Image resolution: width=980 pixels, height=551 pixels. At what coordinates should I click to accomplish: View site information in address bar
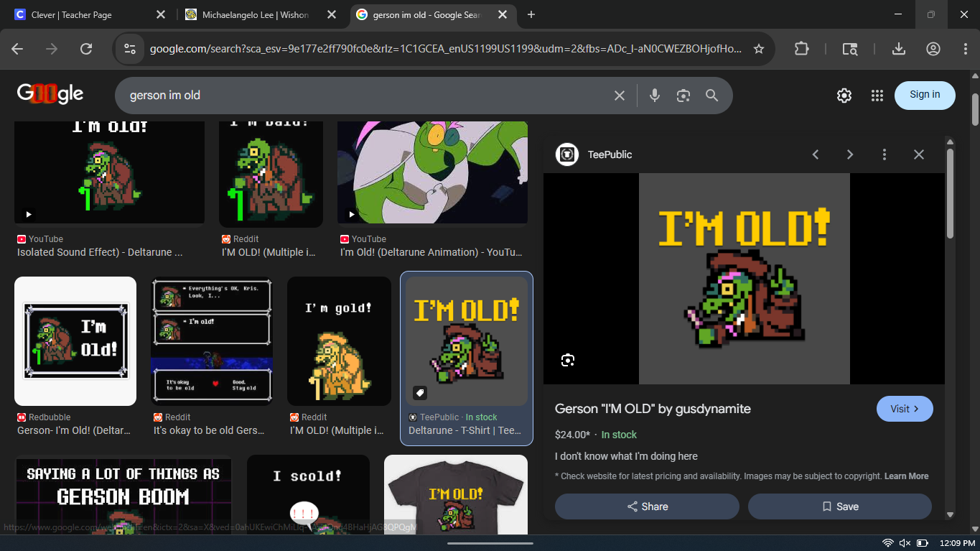[130, 49]
